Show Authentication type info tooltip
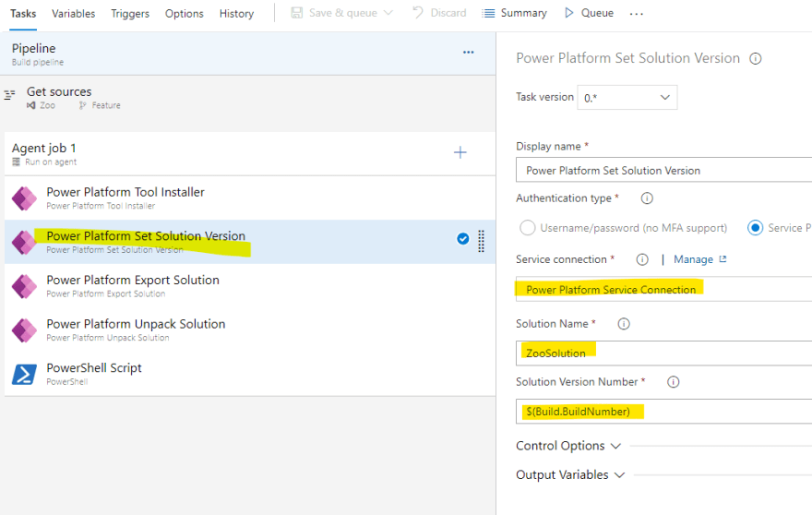This screenshot has height=515, width=812. pos(647,198)
